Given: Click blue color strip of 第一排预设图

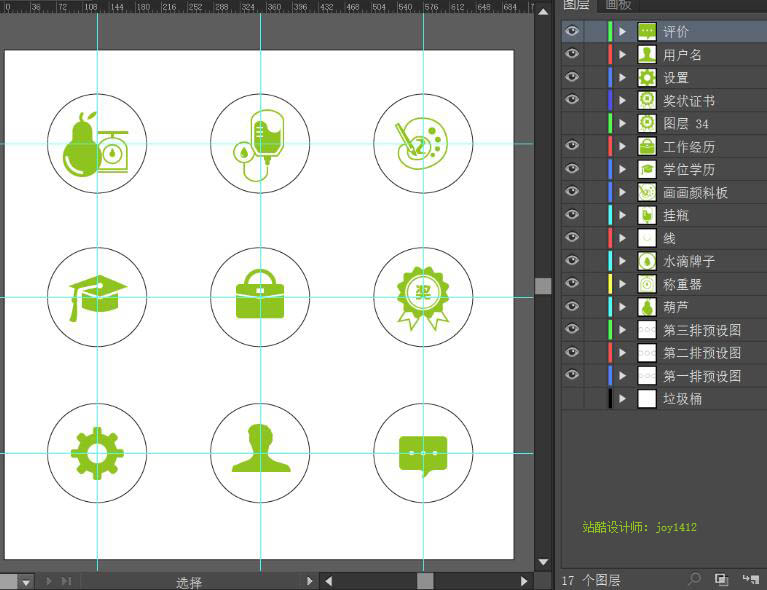Looking at the screenshot, I should [610, 376].
